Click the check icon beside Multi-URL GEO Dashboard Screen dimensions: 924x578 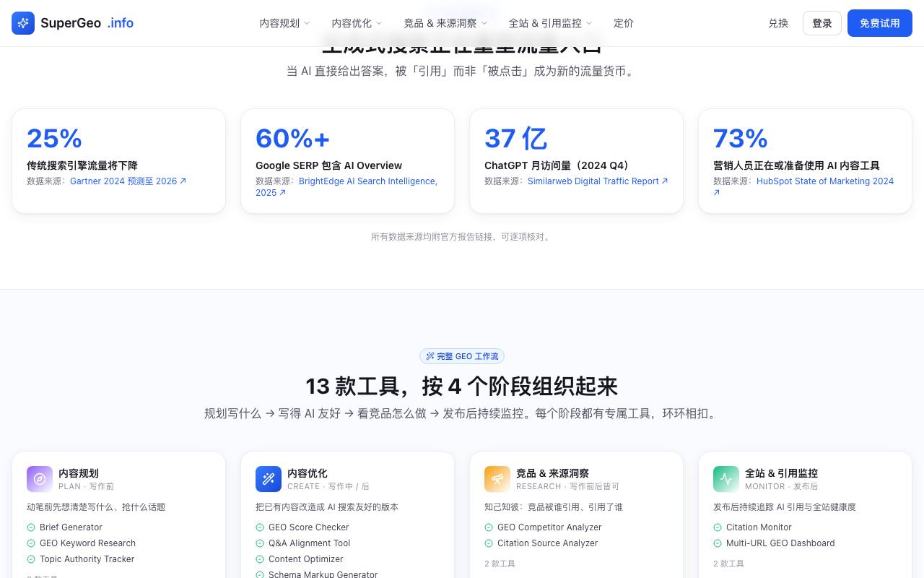[718, 543]
